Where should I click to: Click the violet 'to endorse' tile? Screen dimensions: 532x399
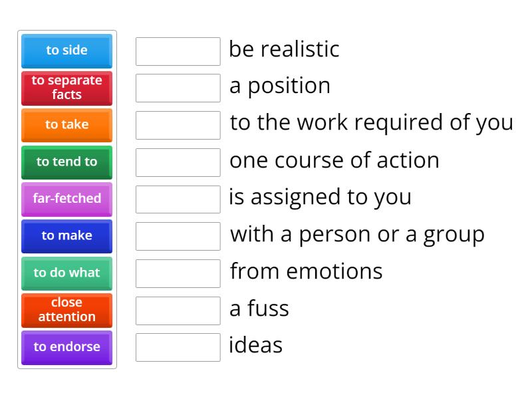click(x=66, y=347)
